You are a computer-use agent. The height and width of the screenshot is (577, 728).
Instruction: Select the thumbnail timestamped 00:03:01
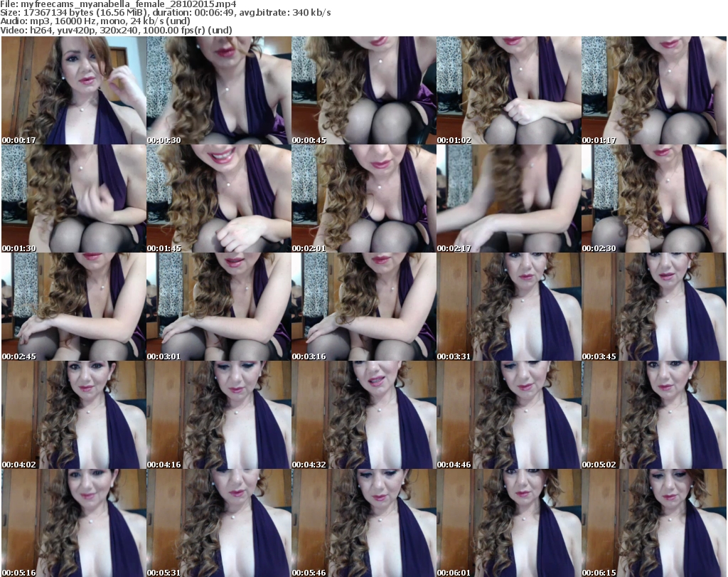tap(219, 307)
